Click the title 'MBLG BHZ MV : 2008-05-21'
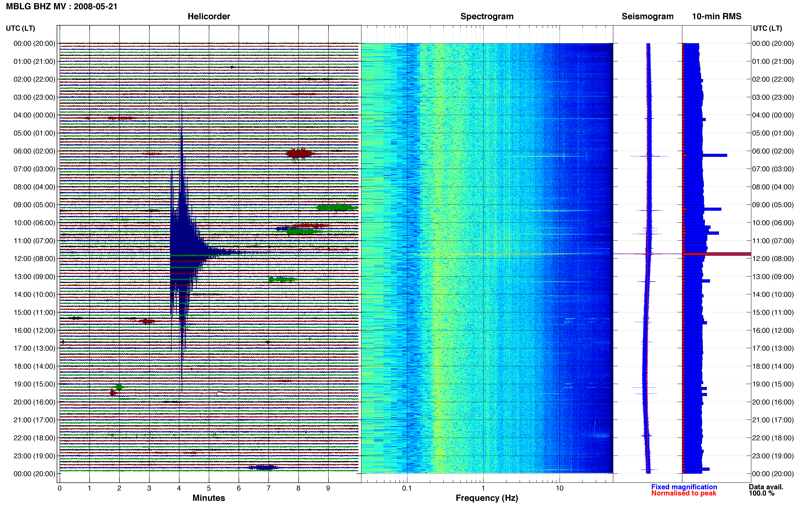Screen dimensions: 812x508 (x=61, y=6)
